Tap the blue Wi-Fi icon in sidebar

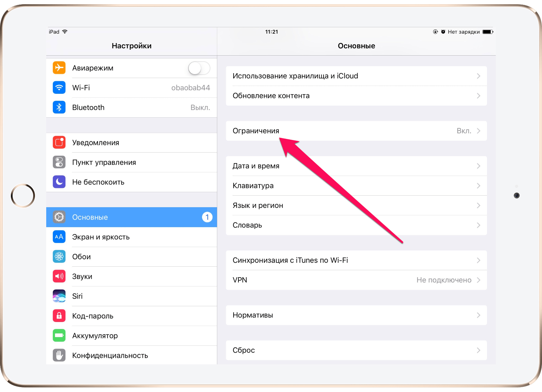click(x=59, y=87)
